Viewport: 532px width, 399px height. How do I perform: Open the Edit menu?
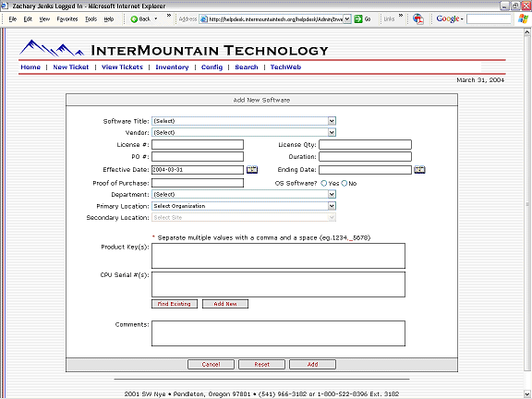[x=28, y=19]
